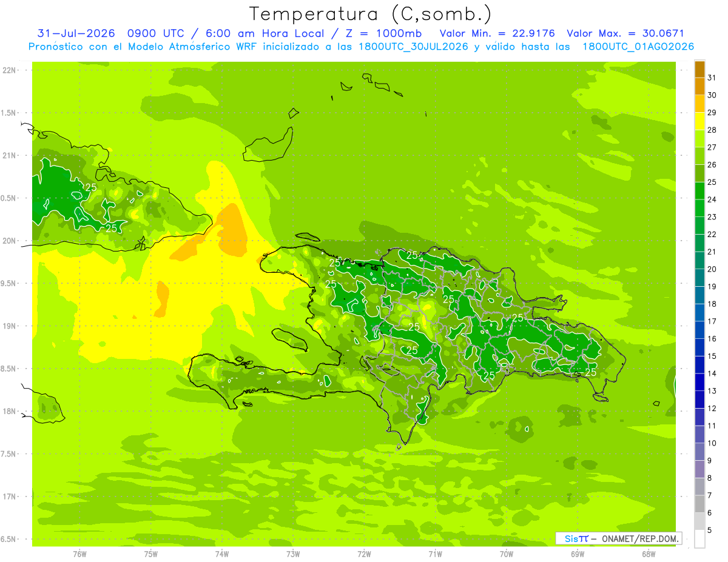Click the '75W' longitude axis label
728x562 pixels.
point(151,555)
